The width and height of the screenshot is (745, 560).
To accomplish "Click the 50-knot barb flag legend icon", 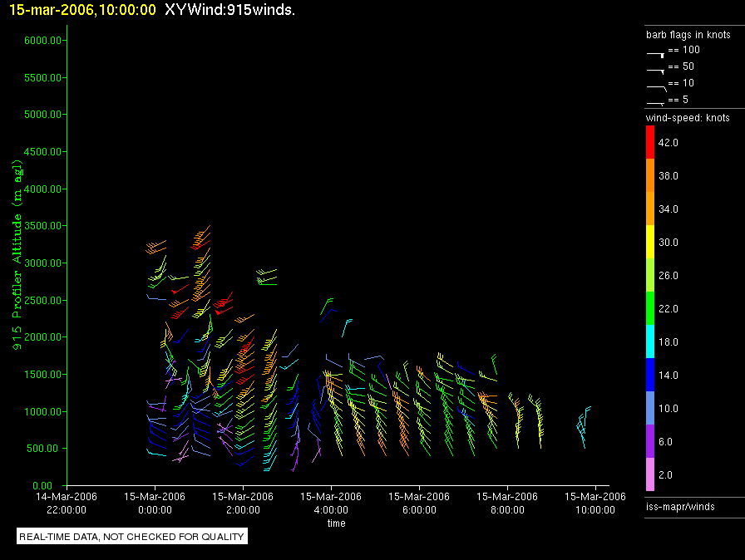I will [656, 70].
